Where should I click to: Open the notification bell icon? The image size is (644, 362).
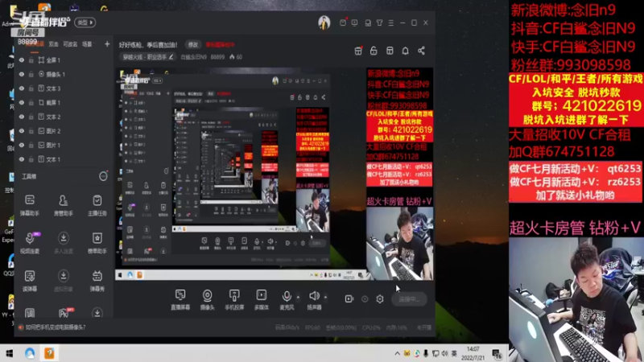click(x=406, y=51)
